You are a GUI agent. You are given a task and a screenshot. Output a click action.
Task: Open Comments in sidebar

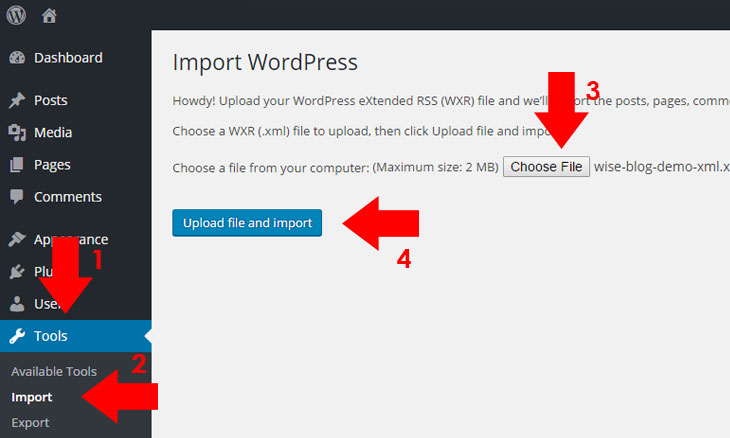tap(68, 197)
